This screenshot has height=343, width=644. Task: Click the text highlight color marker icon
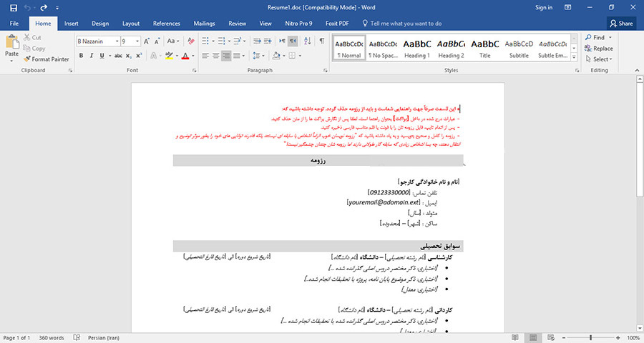[169, 56]
